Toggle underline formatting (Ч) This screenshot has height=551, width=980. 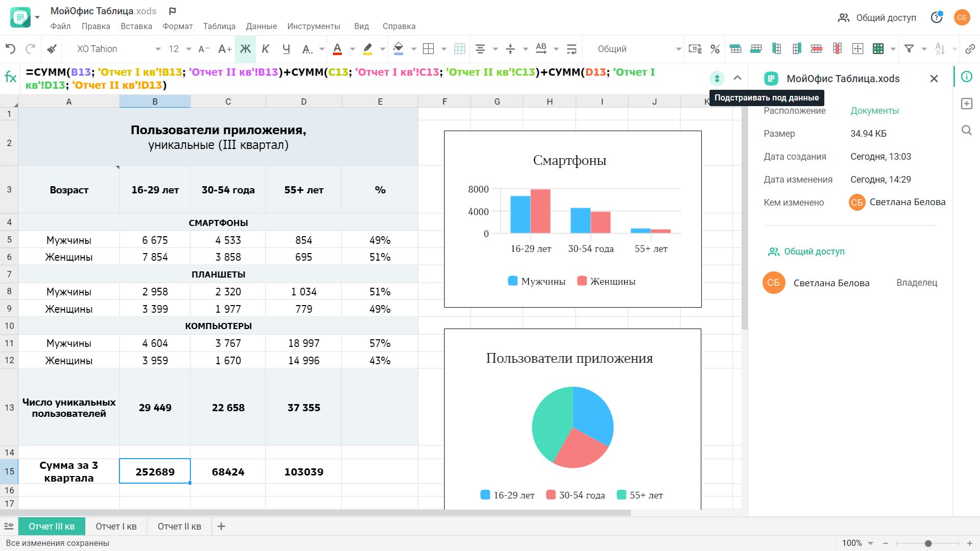pos(286,49)
